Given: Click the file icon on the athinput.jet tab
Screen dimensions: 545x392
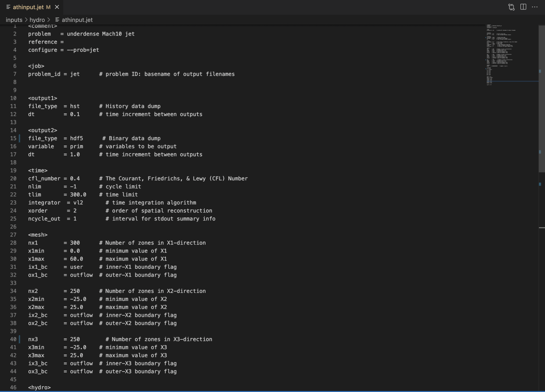Looking at the screenshot, I should pyautogui.click(x=8, y=7).
